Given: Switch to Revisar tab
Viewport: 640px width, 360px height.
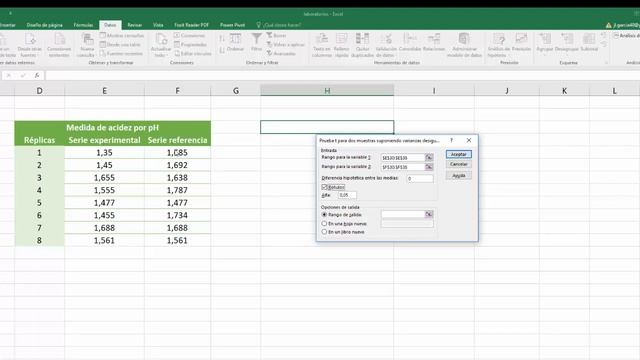Looking at the screenshot, I should pyautogui.click(x=135, y=25).
